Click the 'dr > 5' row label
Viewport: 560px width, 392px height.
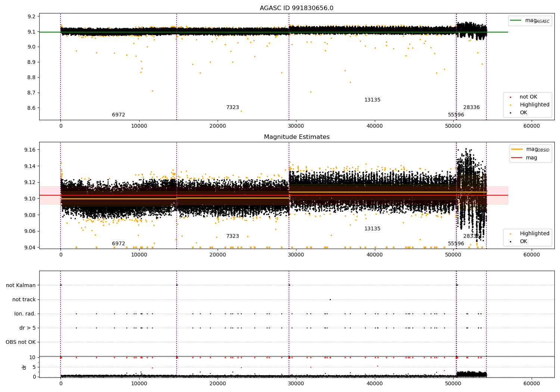pyautogui.click(x=28, y=328)
